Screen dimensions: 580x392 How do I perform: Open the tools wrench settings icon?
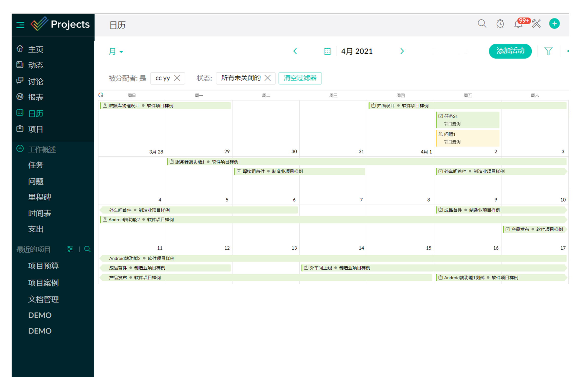click(x=536, y=24)
